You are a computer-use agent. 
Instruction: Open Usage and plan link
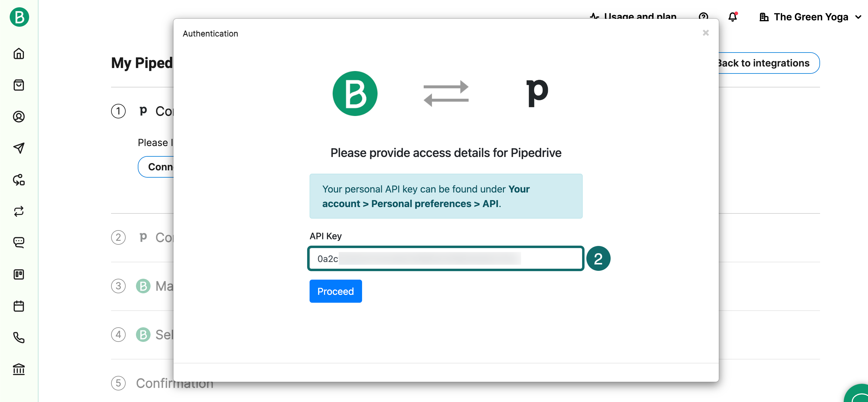pos(633,15)
